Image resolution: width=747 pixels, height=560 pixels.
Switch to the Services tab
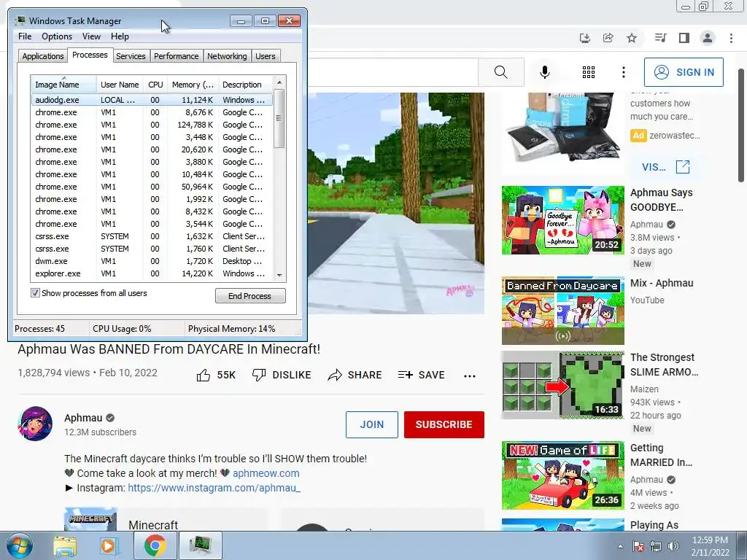131,56
